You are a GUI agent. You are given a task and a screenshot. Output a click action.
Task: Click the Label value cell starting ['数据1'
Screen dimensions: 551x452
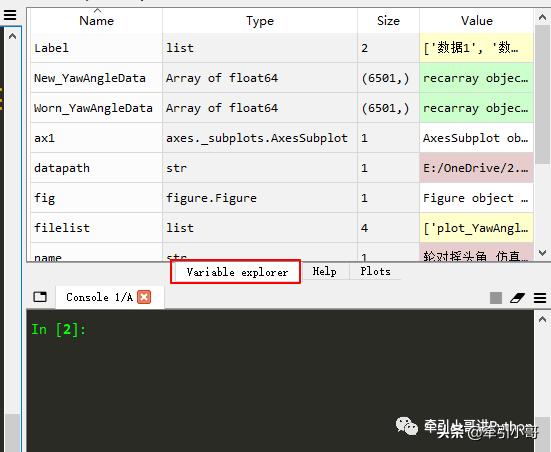[x=476, y=48]
